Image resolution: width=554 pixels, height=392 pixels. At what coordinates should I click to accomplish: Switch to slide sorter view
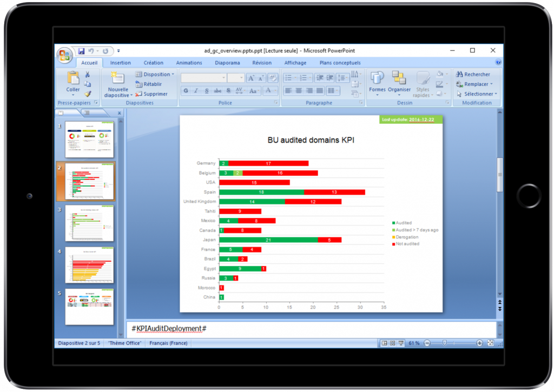[x=392, y=343]
